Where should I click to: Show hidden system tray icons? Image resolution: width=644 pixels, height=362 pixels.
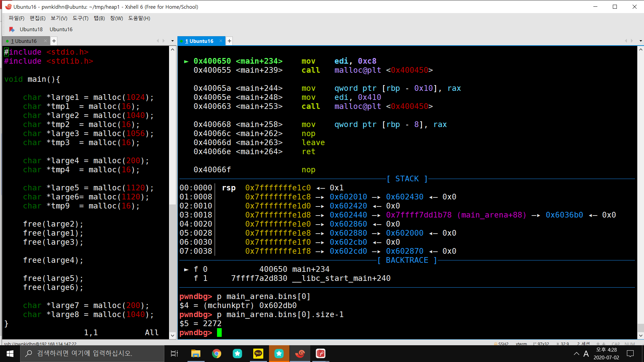576,353
